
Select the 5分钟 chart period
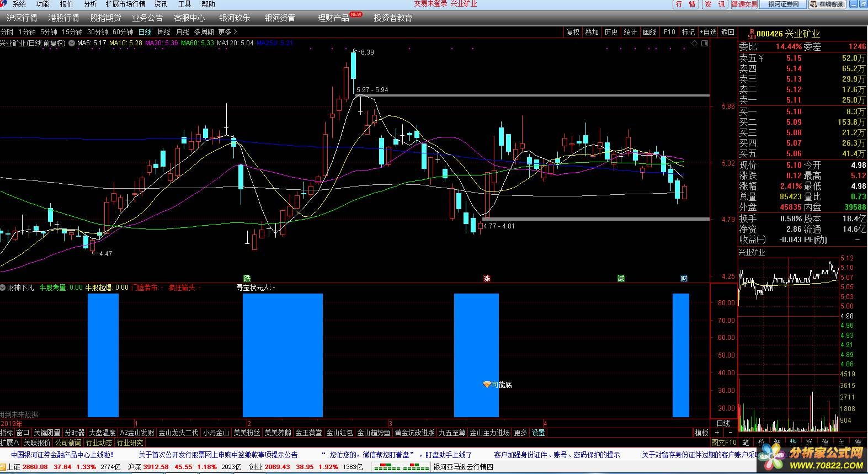49,32
